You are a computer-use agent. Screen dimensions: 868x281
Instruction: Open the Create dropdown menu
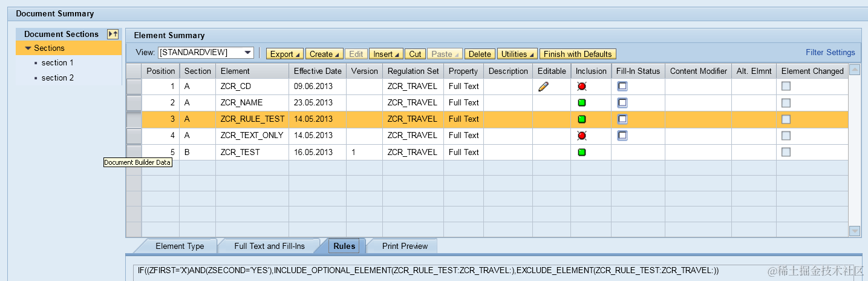coord(324,54)
